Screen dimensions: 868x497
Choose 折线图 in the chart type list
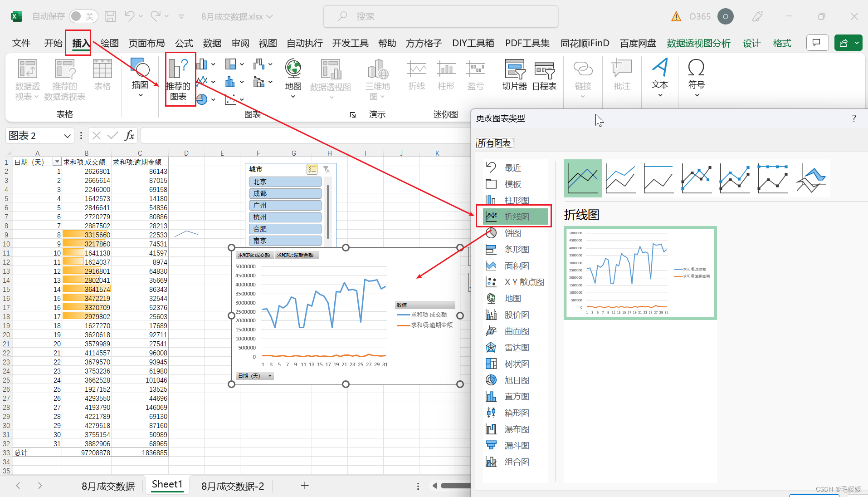tap(516, 217)
